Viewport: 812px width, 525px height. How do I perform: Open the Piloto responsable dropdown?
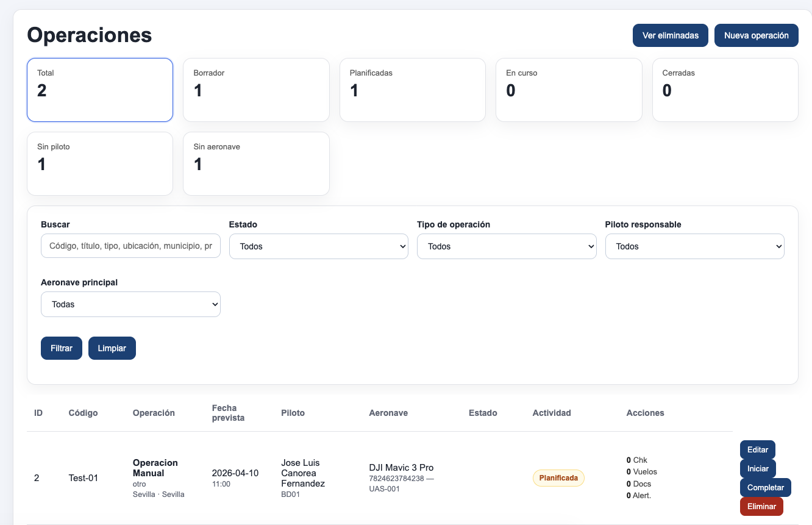click(694, 246)
